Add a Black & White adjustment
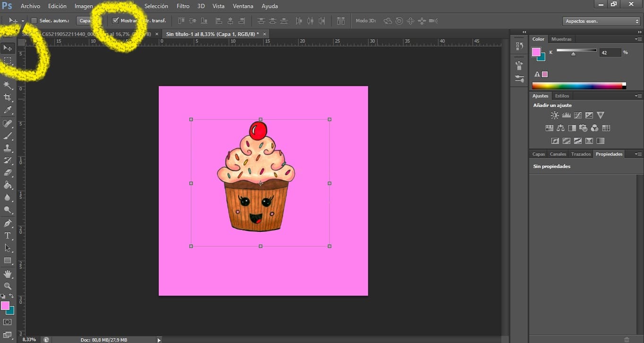644x343 pixels. pyautogui.click(x=572, y=128)
